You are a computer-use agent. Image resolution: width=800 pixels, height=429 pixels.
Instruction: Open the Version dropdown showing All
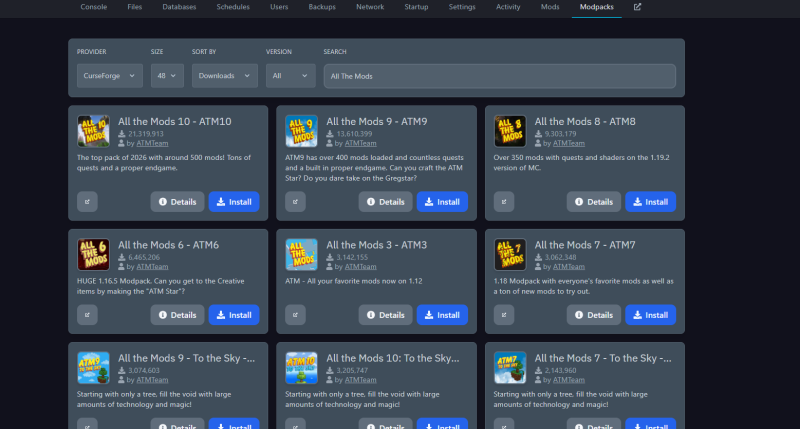[290, 75]
